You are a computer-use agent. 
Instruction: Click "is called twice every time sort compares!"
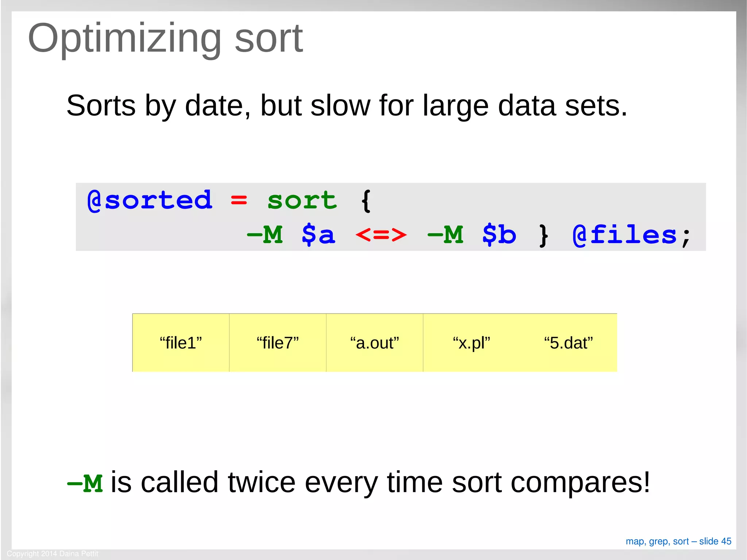point(380,483)
